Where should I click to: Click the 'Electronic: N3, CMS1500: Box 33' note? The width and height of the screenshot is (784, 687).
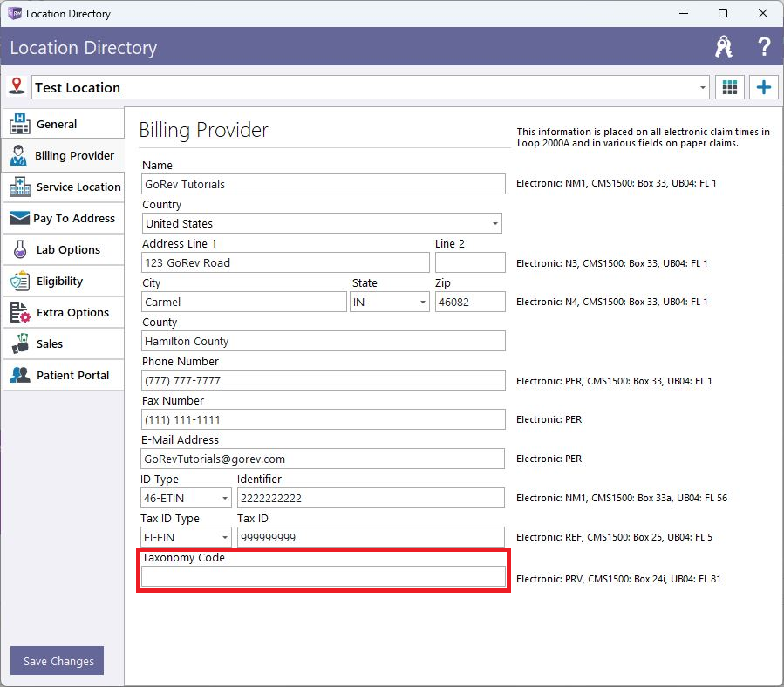(x=611, y=263)
